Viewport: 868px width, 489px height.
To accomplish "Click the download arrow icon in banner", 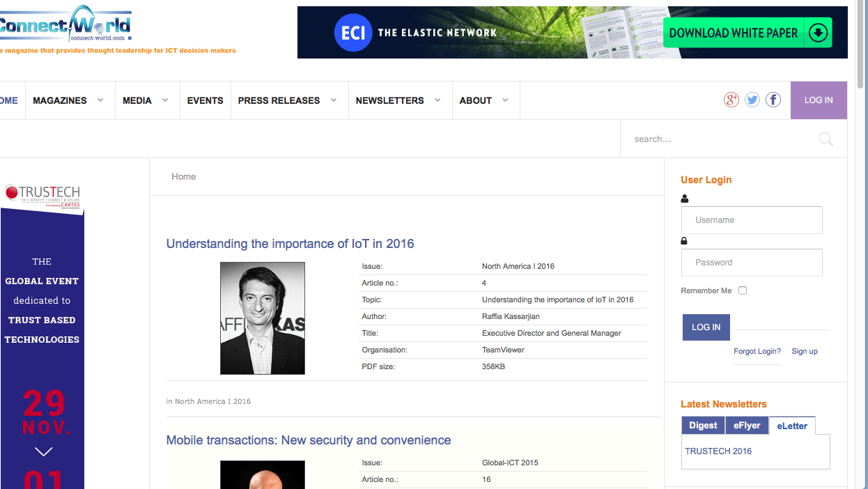I will click(818, 33).
